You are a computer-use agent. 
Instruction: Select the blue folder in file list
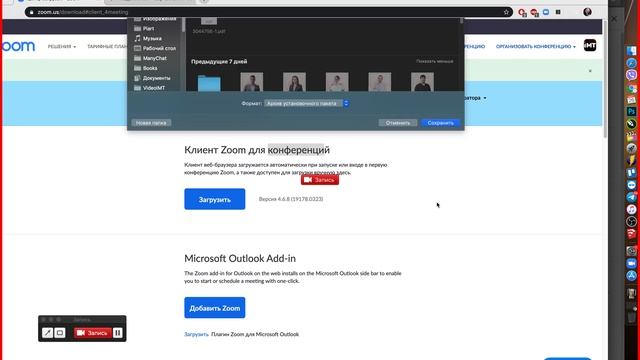209,83
